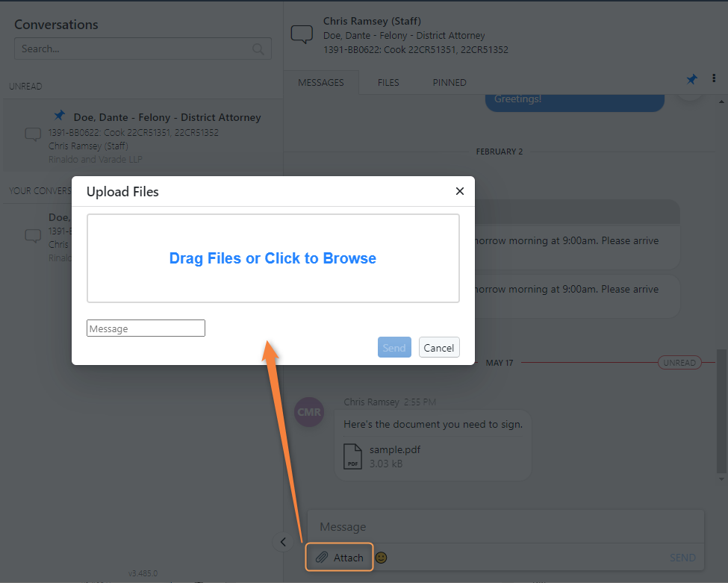The height and width of the screenshot is (583, 728).
Task: Cancel the file upload
Action: point(439,347)
